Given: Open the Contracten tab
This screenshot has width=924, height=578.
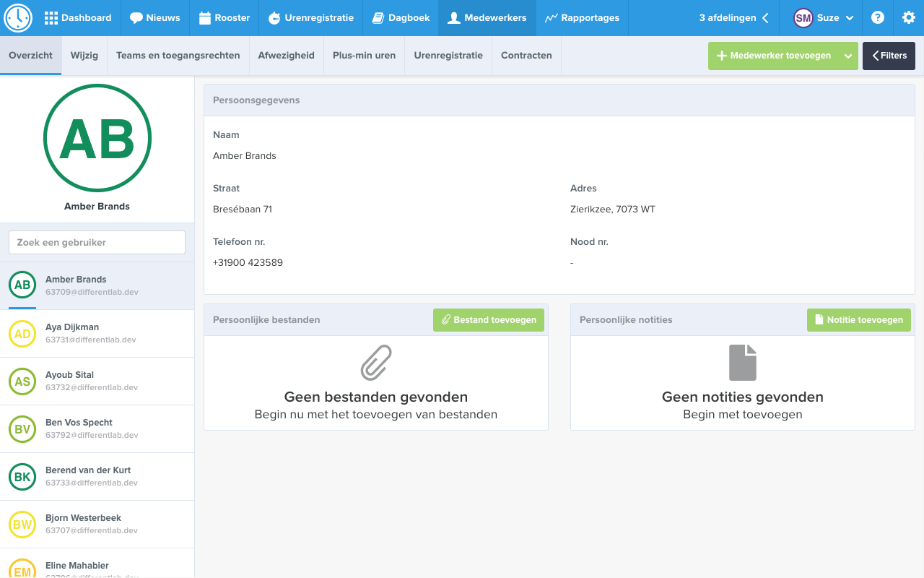Looking at the screenshot, I should pos(526,56).
